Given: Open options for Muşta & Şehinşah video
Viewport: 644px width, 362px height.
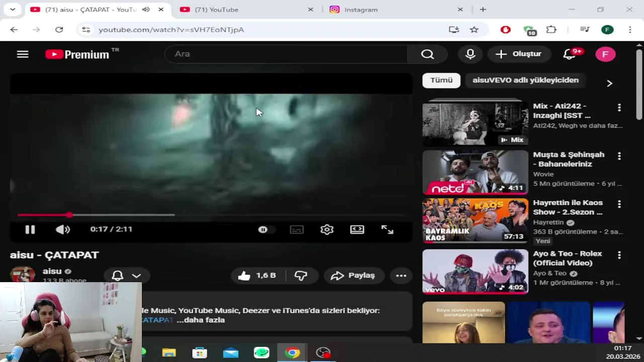Looking at the screenshot, I should 619,156.
